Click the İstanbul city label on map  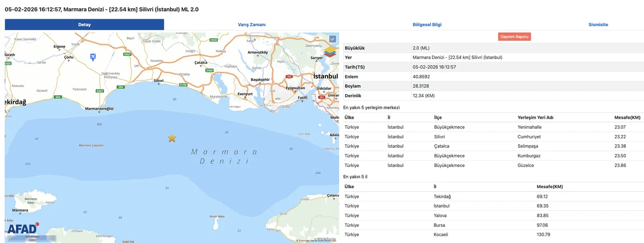tap(325, 76)
